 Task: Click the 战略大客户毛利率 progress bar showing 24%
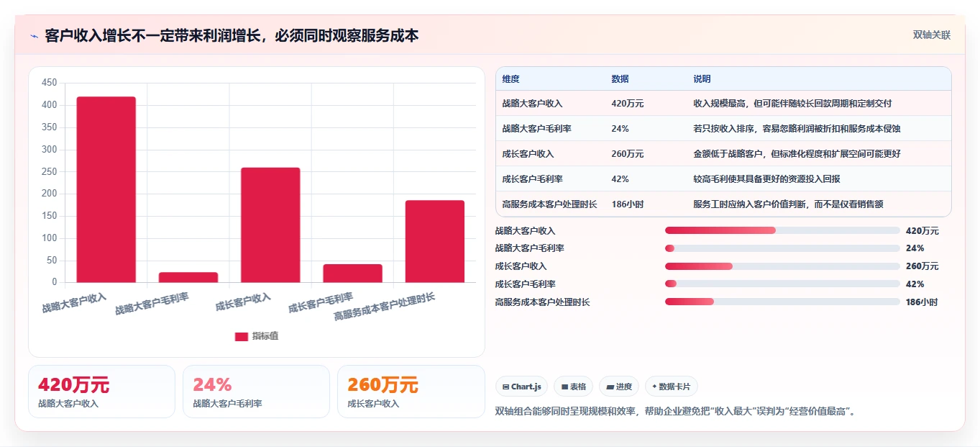coord(782,248)
